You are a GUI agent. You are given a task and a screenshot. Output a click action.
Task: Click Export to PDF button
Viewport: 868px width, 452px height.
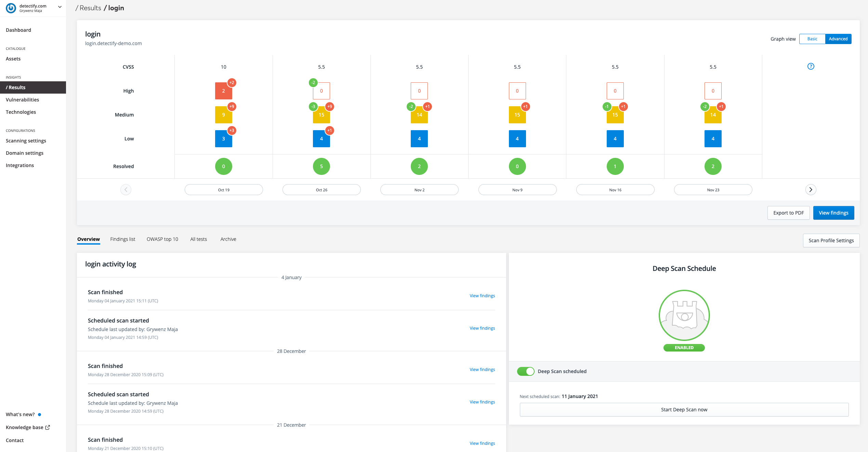788,213
